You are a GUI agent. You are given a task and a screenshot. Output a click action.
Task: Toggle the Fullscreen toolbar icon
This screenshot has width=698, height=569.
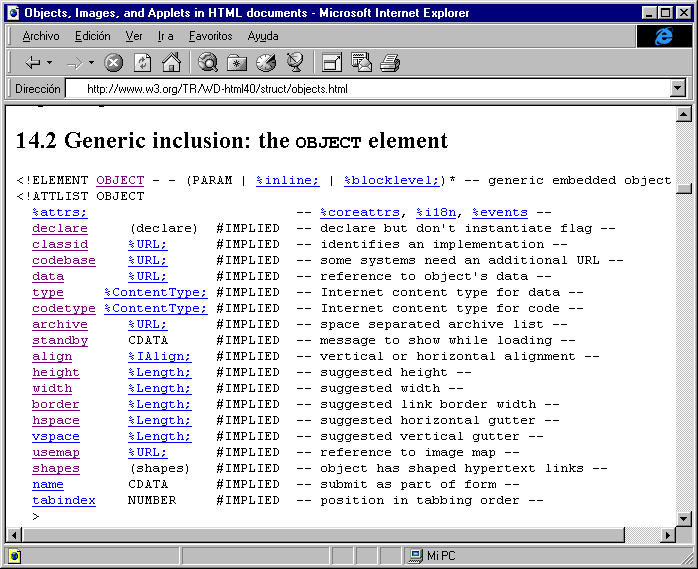click(x=332, y=63)
